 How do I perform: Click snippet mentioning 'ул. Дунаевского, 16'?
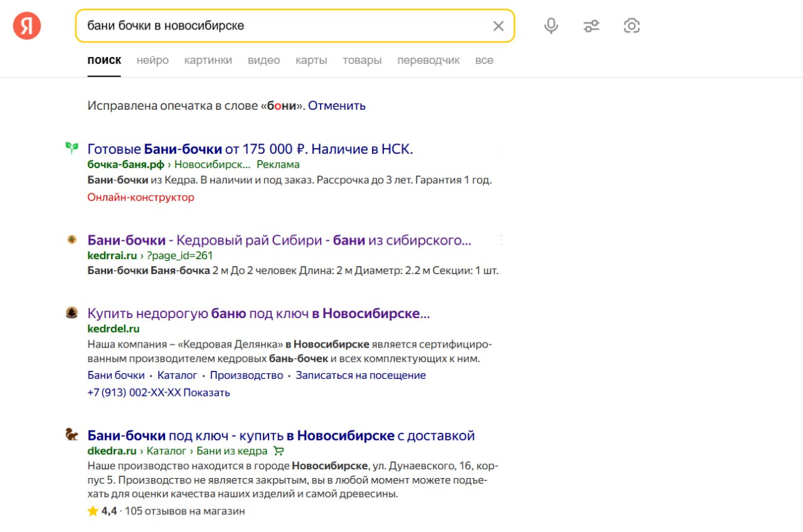293,480
